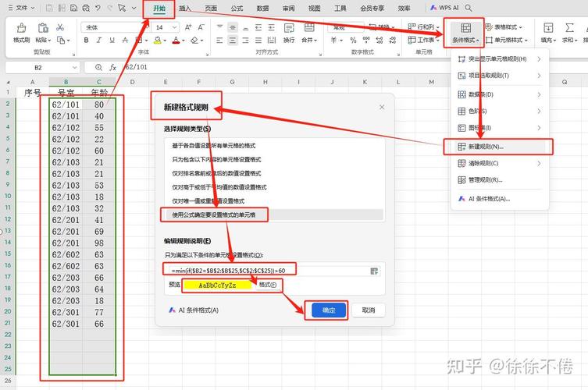Image resolution: width=588 pixels, height=390 pixels.
Task: Switch to the 开始 tab
Action: 159,9
